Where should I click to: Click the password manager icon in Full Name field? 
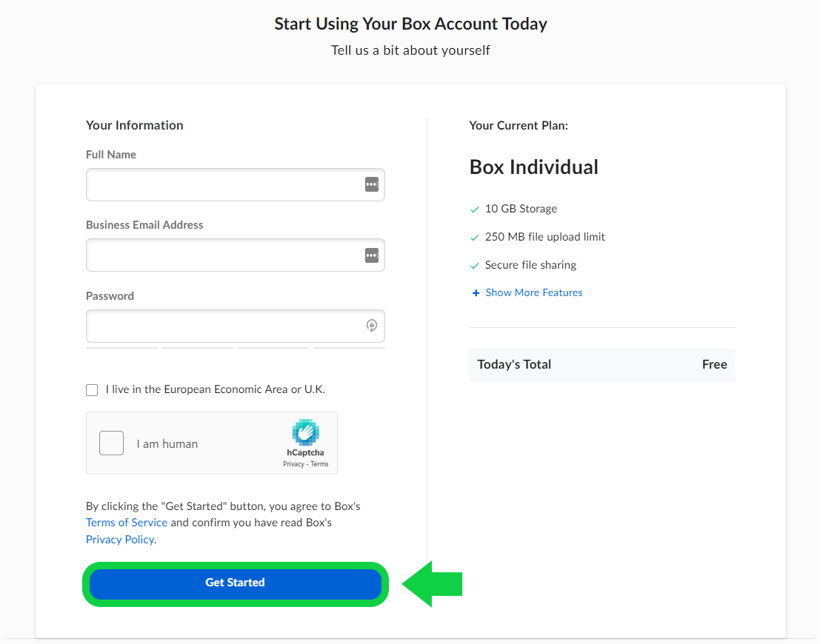pos(371,184)
